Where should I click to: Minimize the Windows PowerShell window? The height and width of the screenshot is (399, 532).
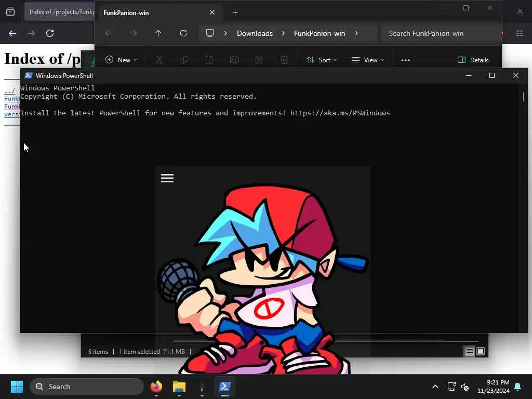pos(469,76)
